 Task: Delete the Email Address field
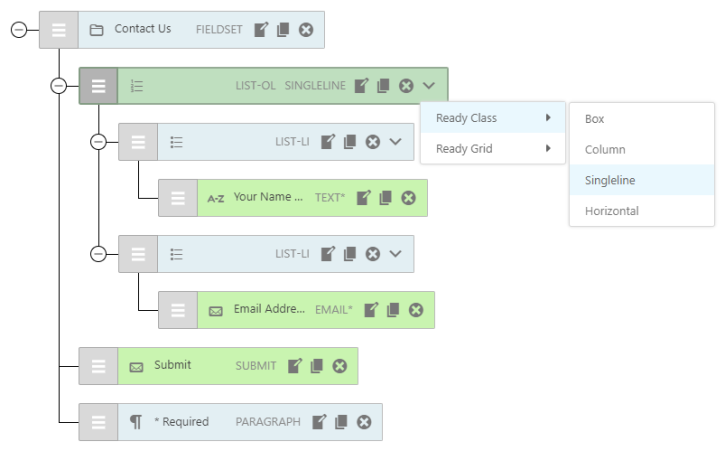click(x=416, y=310)
